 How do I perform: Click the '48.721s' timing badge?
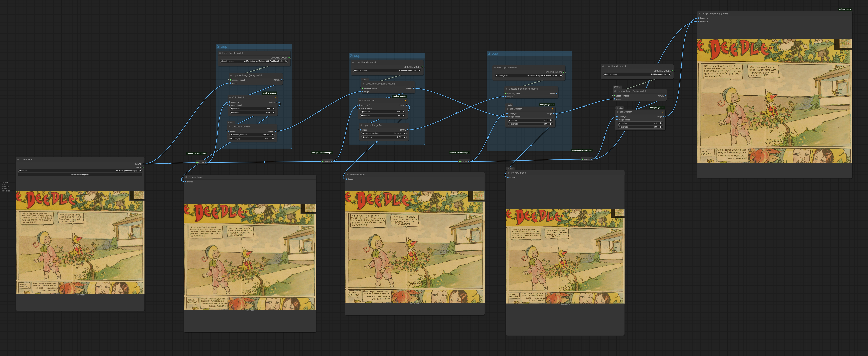tap(617, 87)
